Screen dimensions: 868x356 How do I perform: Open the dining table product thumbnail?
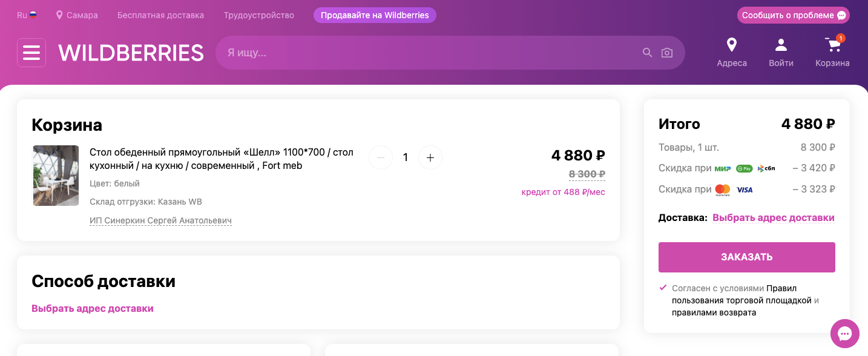[56, 176]
